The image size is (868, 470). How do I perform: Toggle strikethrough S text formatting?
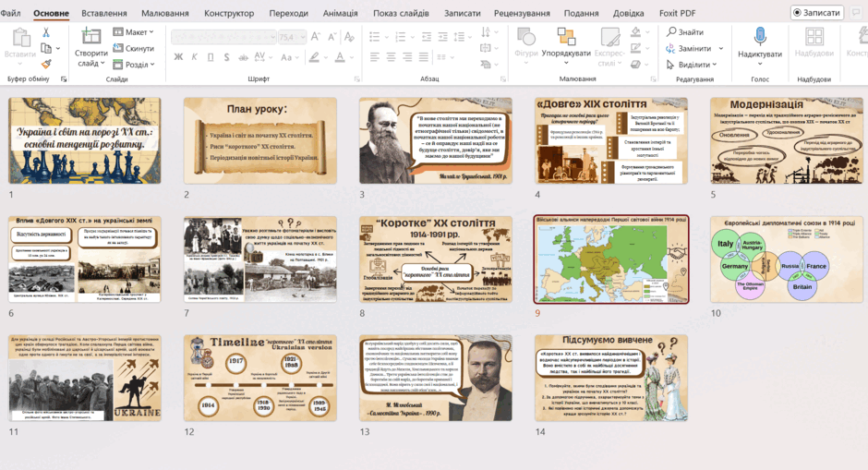pyautogui.click(x=226, y=56)
